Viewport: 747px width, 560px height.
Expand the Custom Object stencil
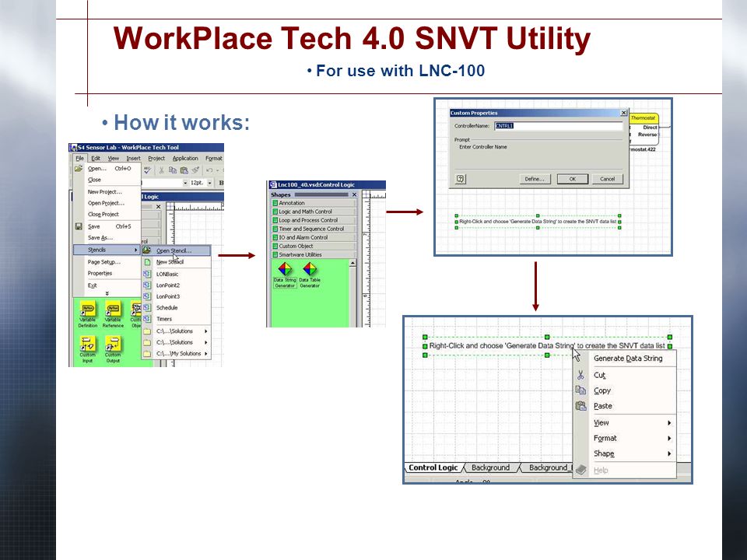pyautogui.click(x=314, y=247)
